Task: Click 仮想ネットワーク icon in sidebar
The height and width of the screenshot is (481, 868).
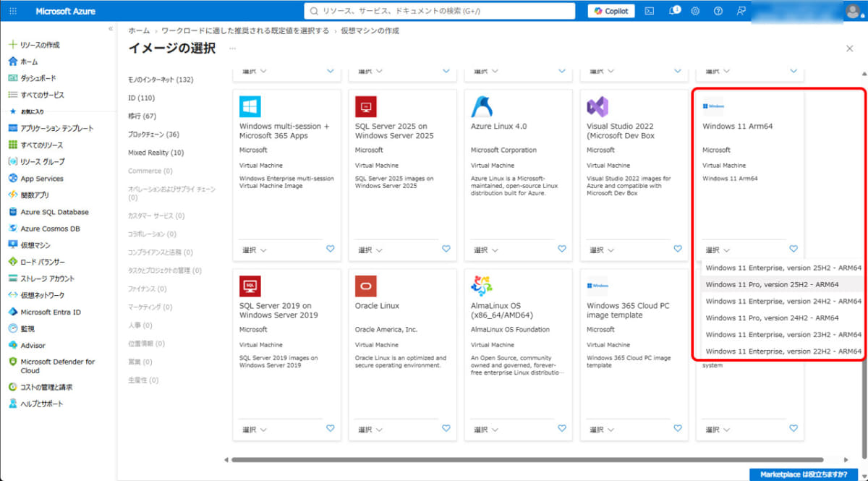Action: pos(12,295)
